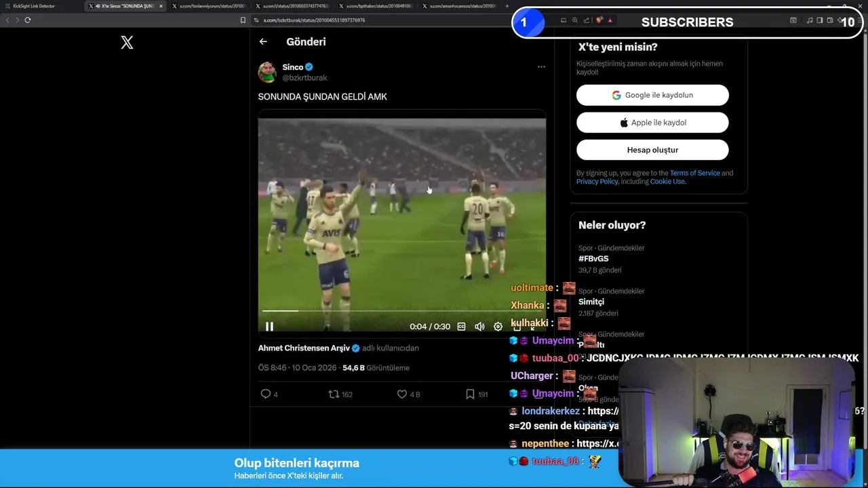Click the X logo on left
The width and height of the screenshot is (868, 488).
[127, 43]
